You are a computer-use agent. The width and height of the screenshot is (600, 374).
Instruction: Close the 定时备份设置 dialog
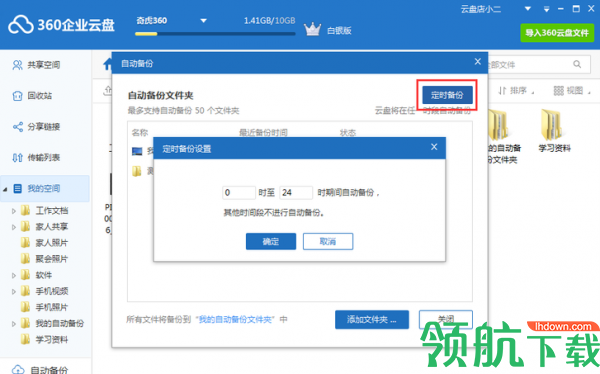(x=434, y=147)
